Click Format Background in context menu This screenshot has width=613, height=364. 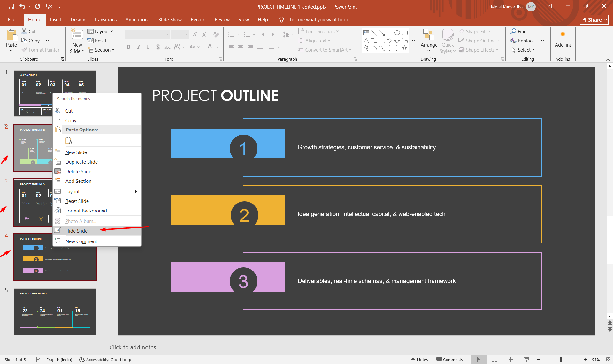97,211
